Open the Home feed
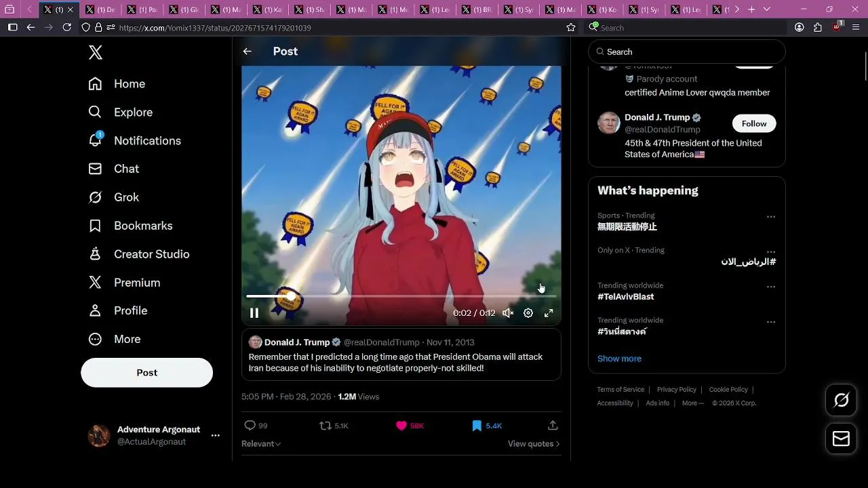Viewport: 868px width, 488px height. [x=117, y=84]
